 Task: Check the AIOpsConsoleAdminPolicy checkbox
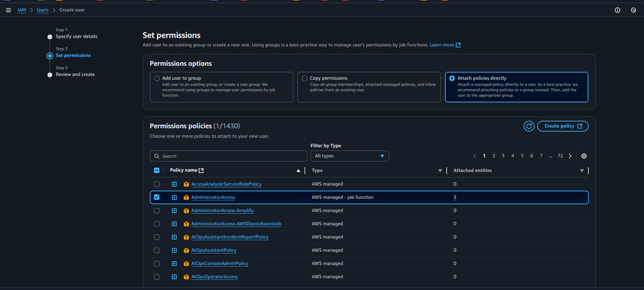coord(157,264)
